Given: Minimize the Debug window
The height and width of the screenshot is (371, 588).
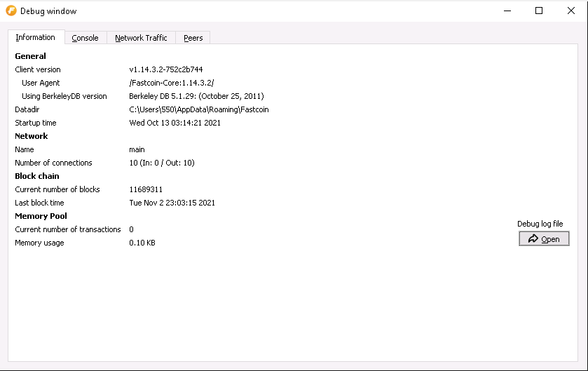Looking at the screenshot, I should pos(507,11).
